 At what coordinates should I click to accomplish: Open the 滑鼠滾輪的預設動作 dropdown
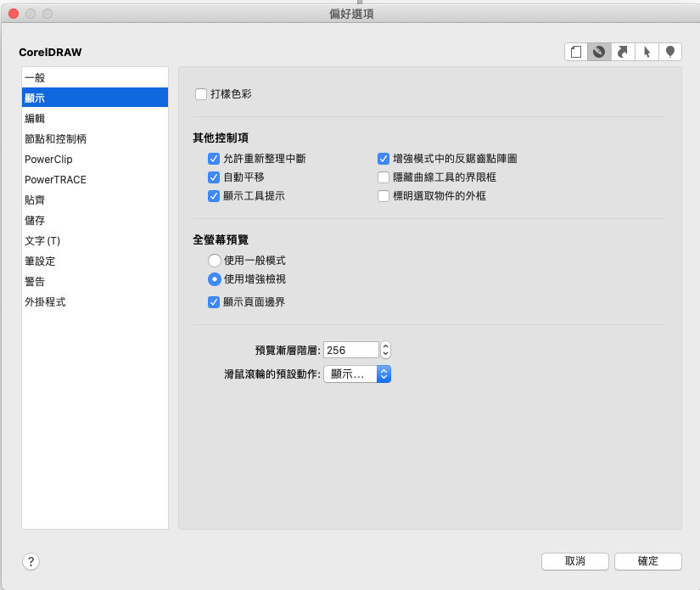click(x=357, y=374)
